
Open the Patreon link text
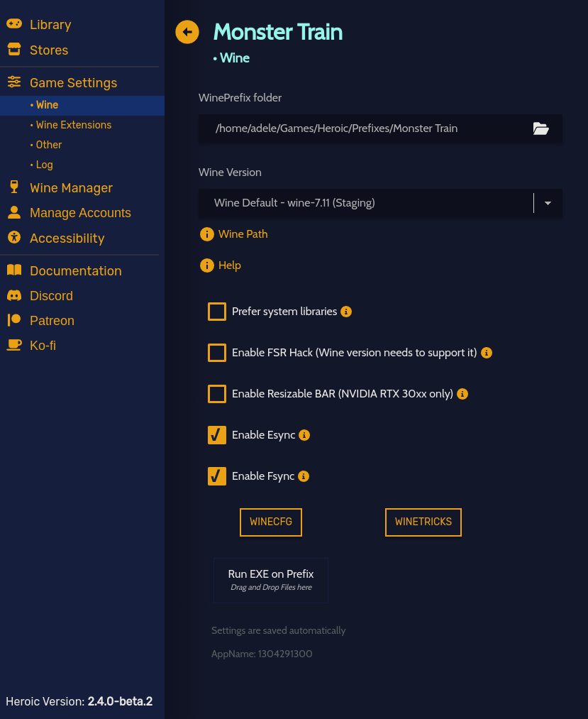click(x=52, y=321)
